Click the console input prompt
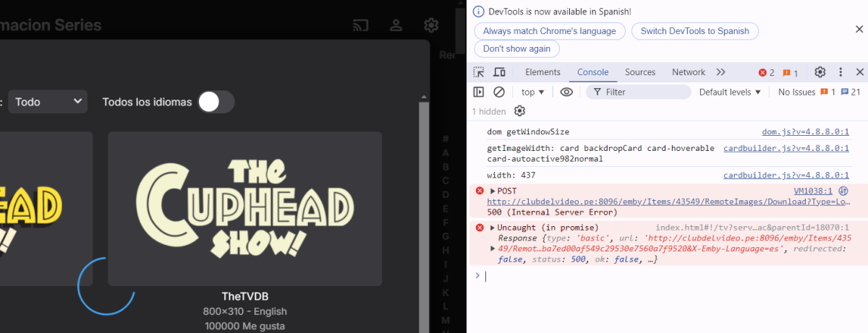This screenshot has height=333, width=868. click(x=665, y=276)
